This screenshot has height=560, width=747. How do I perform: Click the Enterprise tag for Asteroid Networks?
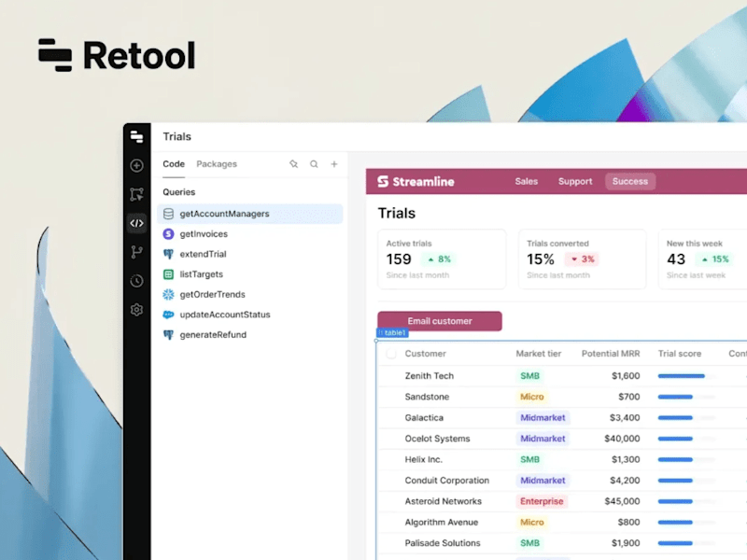tap(542, 501)
